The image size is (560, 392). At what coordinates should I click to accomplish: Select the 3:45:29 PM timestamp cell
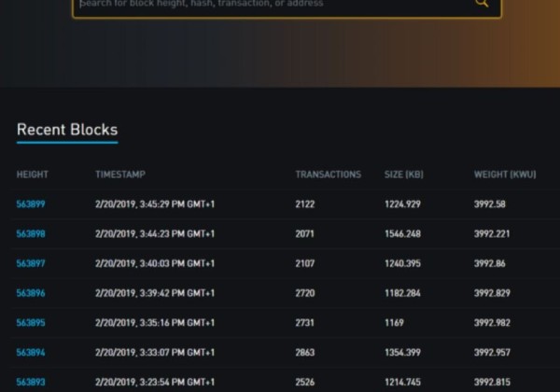coord(155,204)
